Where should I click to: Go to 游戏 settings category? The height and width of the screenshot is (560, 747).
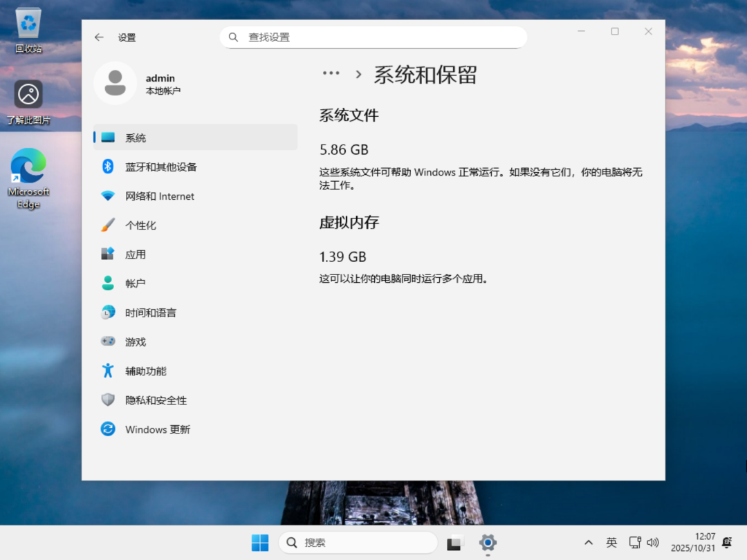(x=195, y=342)
